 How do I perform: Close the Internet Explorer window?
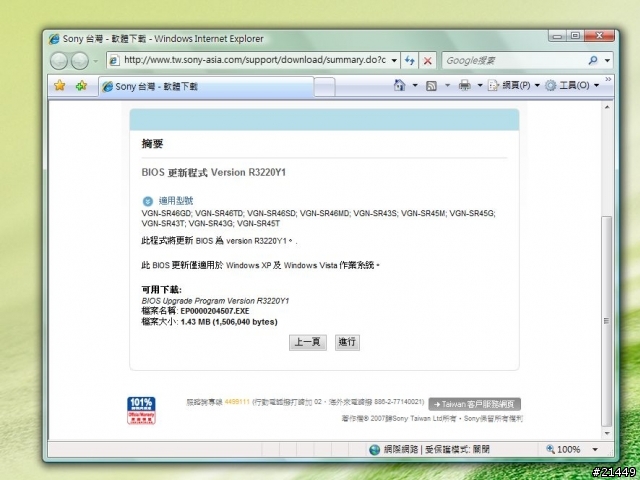pos(599,36)
